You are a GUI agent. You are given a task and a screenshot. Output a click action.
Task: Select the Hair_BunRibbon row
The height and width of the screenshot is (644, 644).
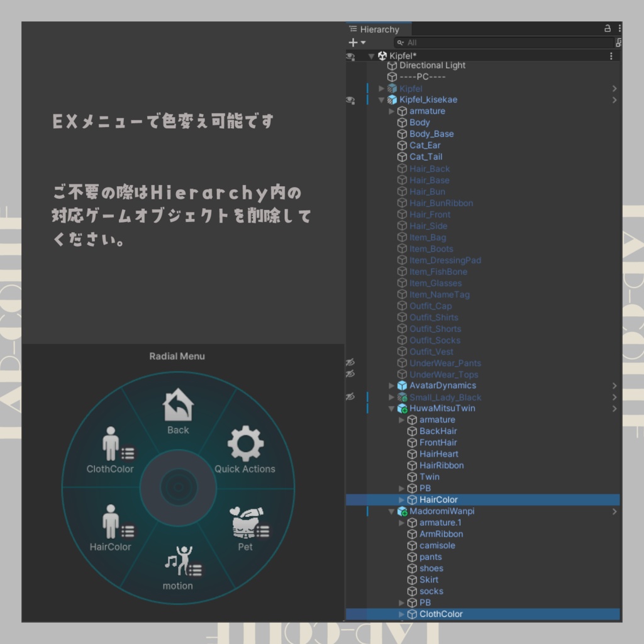pos(483,203)
